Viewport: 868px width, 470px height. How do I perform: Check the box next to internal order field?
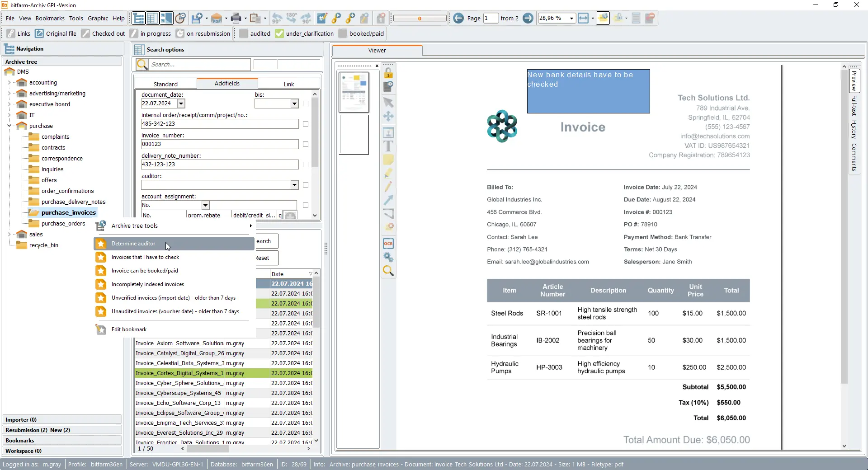[x=306, y=124]
